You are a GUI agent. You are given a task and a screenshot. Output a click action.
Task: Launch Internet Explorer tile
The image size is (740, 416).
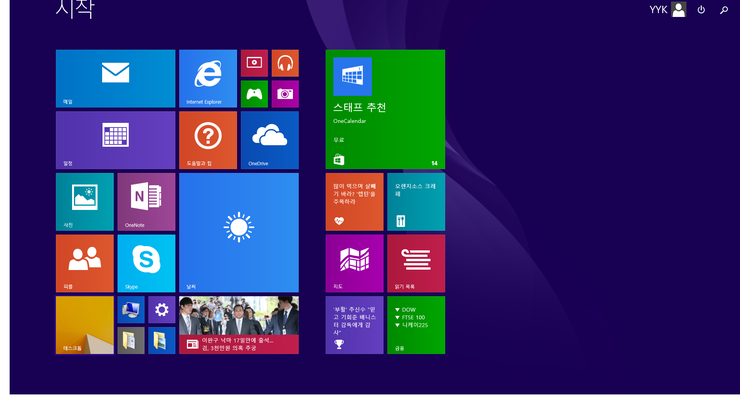[x=208, y=79]
